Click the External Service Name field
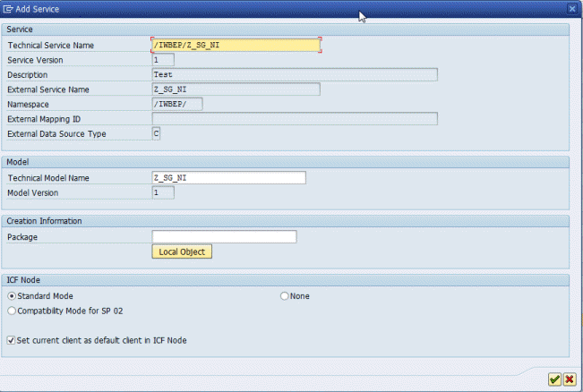The width and height of the screenshot is (583, 392). click(x=236, y=89)
